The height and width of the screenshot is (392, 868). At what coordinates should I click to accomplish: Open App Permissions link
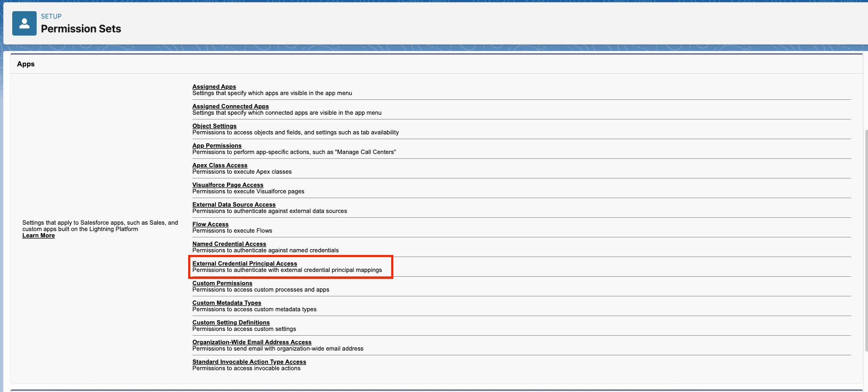click(217, 146)
